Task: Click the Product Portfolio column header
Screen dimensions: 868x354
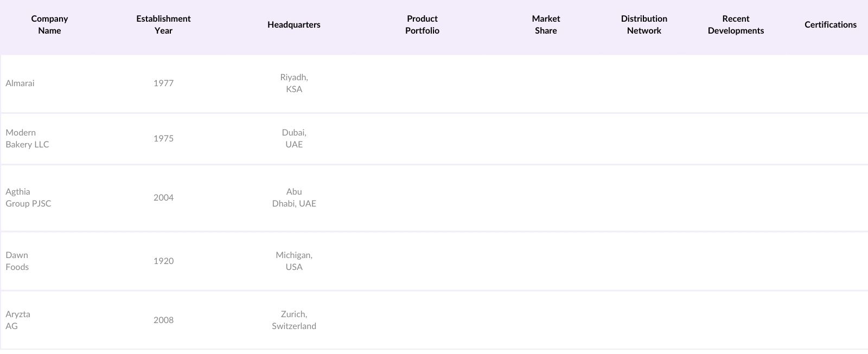Action: pyautogui.click(x=422, y=25)
